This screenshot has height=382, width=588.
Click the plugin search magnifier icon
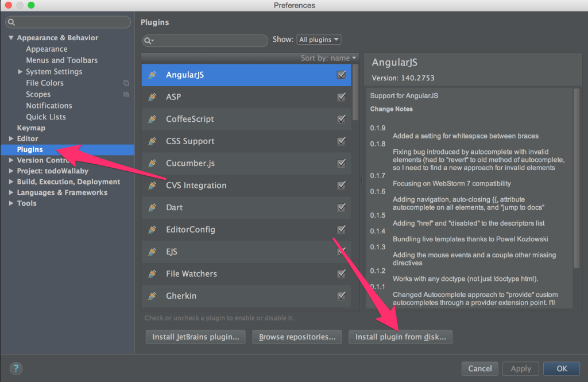[149, 41]
